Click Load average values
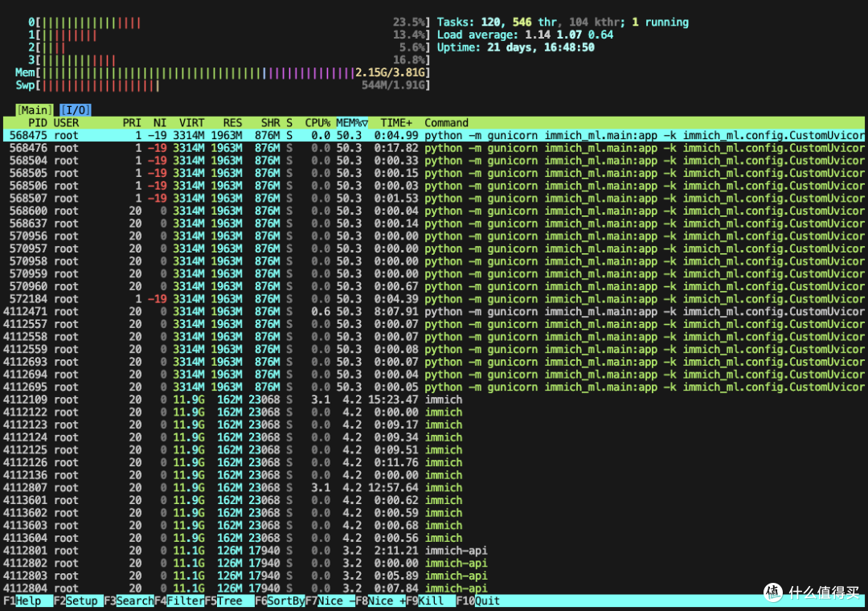Viewport: 868px width, 611px height. (569, 35)
